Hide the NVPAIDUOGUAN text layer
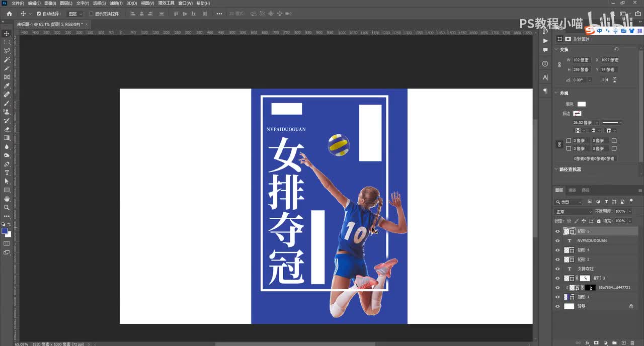This screenshot has height=346, width=644. point(557,240)
